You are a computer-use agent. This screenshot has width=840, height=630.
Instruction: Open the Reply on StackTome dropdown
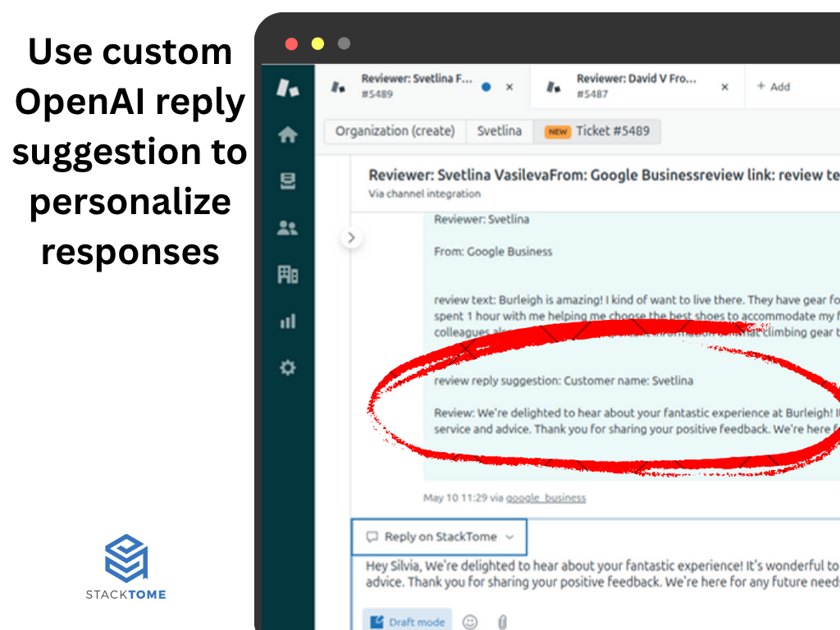pos(440,536)
